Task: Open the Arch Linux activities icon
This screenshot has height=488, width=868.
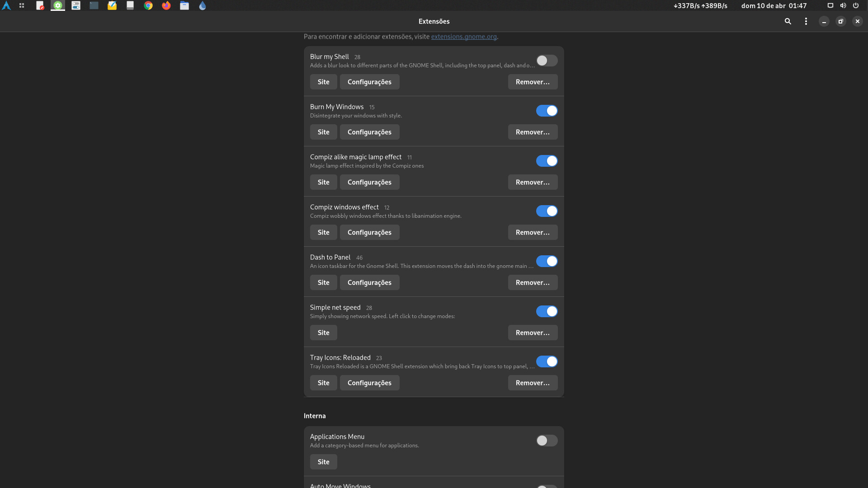Action: 6,6
